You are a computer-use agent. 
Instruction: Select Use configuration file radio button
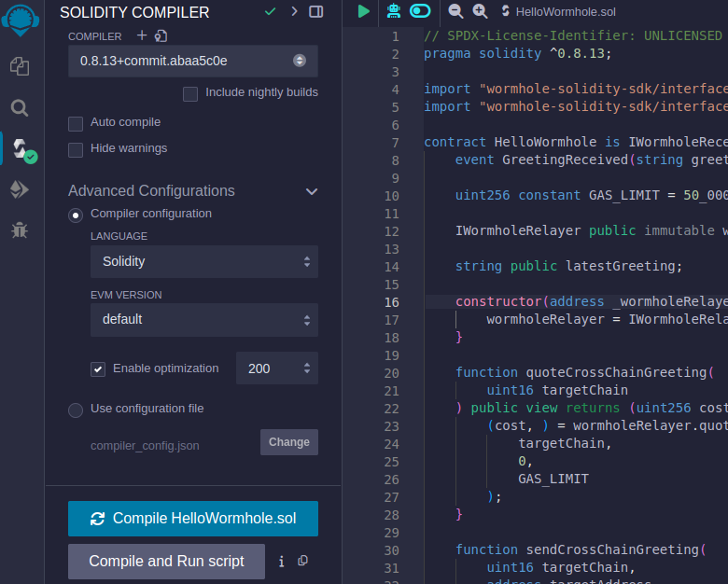click(76, 410)
